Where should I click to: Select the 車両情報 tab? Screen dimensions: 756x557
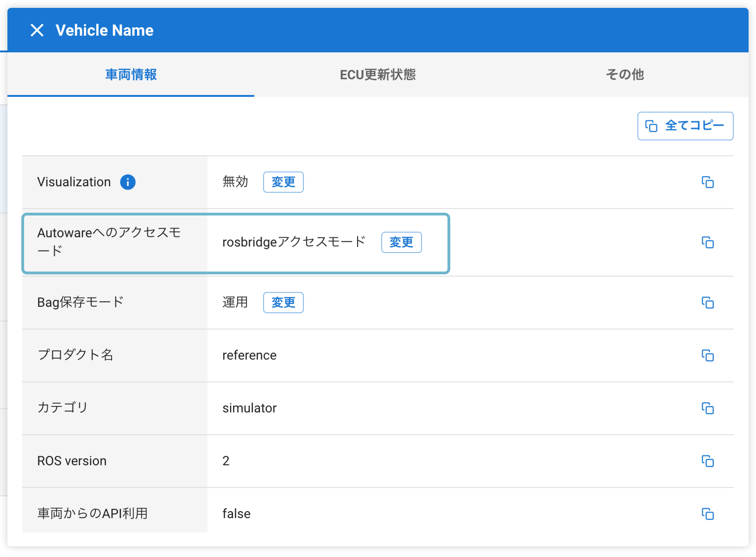coord(131,75)
